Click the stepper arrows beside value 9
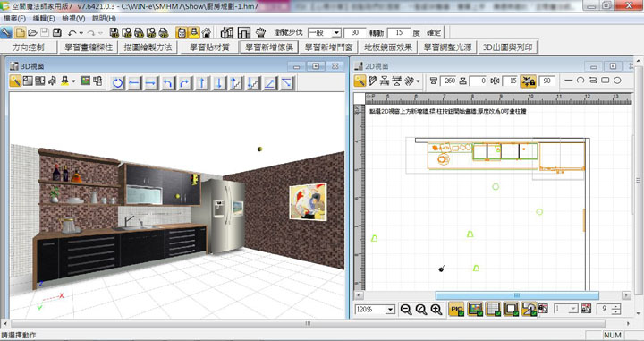644x341 pixels. (x=615, y=309)
